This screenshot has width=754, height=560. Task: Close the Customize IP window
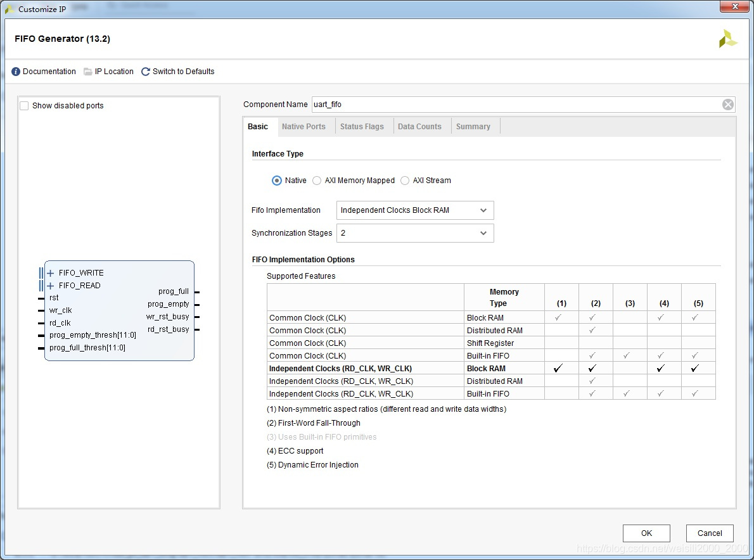pos(734,6)
